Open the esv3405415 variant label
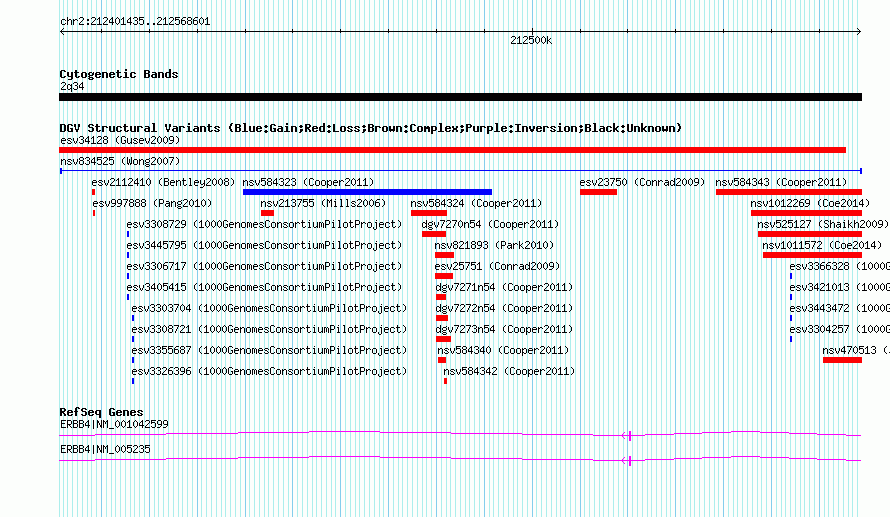Viewport: 890px width, 517px height. click(264, 287)
